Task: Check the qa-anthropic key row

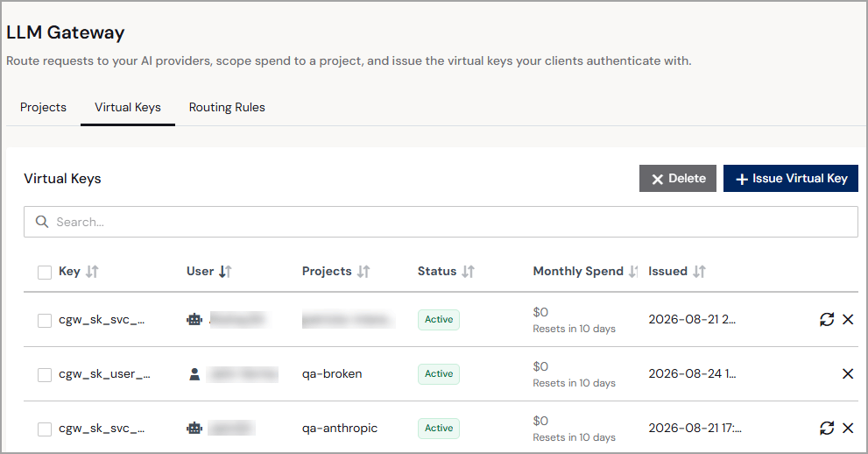Action: (45, 429)
